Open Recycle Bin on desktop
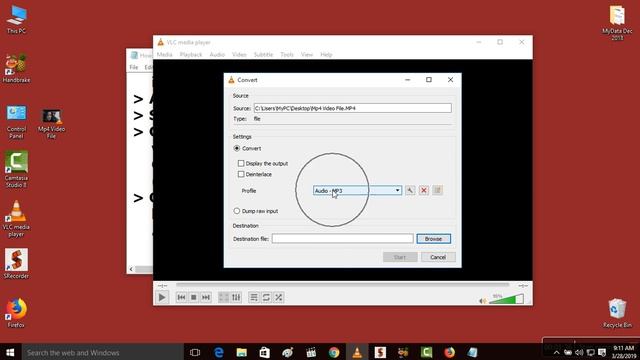Screen dimensions: 640x360 point(617,313)
